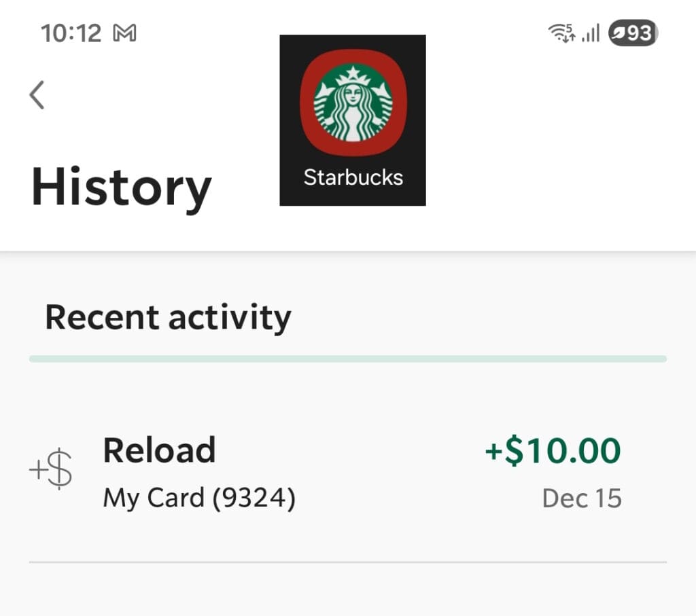The width and height of the screenshot is (696, 616).
Task: Select the History screen title
Action: click(121, 187)
